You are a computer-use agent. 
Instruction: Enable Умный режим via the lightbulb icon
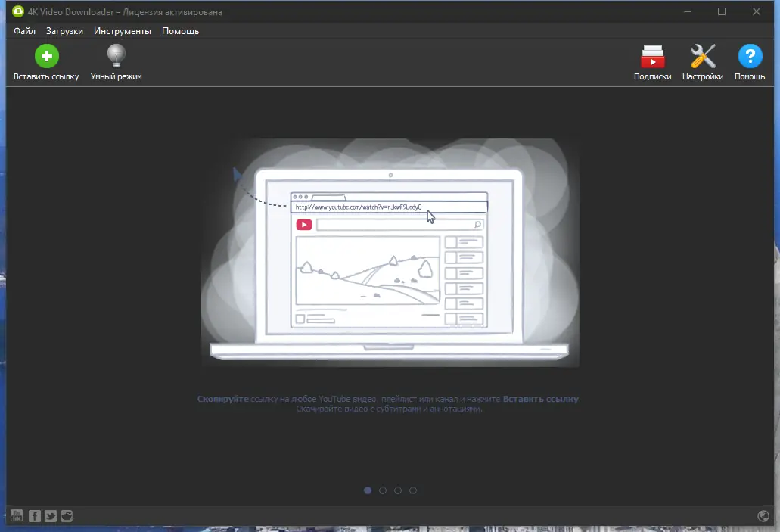pos(117,56)
